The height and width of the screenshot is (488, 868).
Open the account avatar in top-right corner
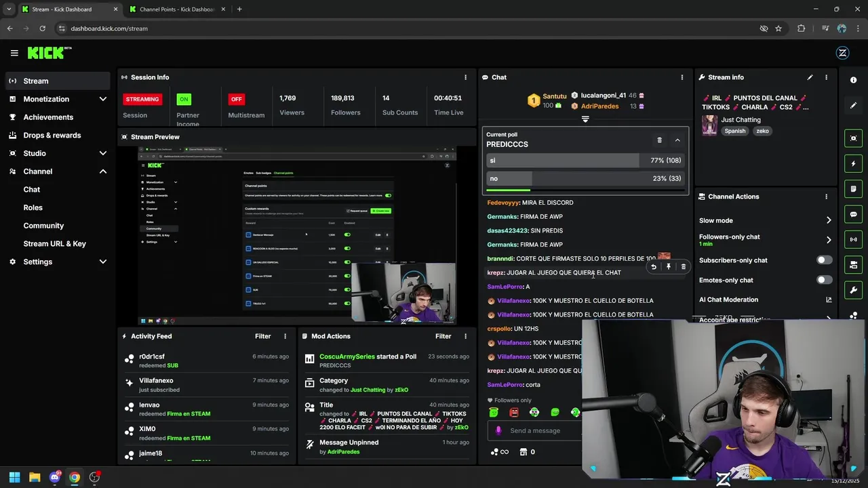coord(843,53)
